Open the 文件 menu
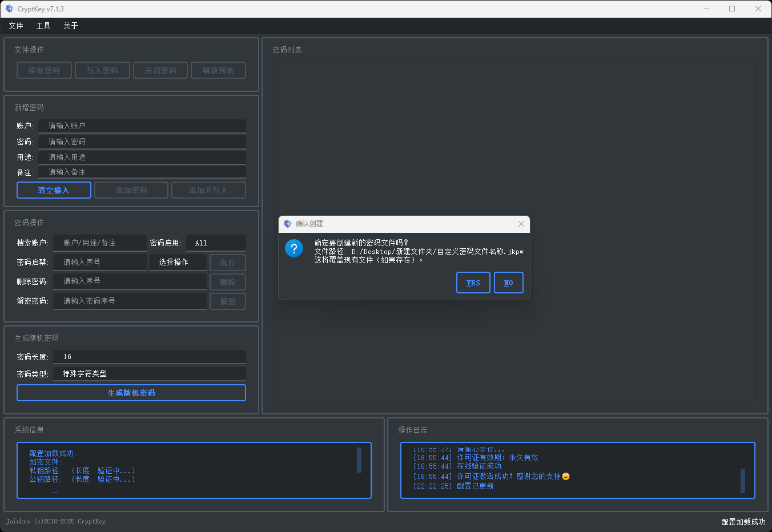 coord(16,26)
